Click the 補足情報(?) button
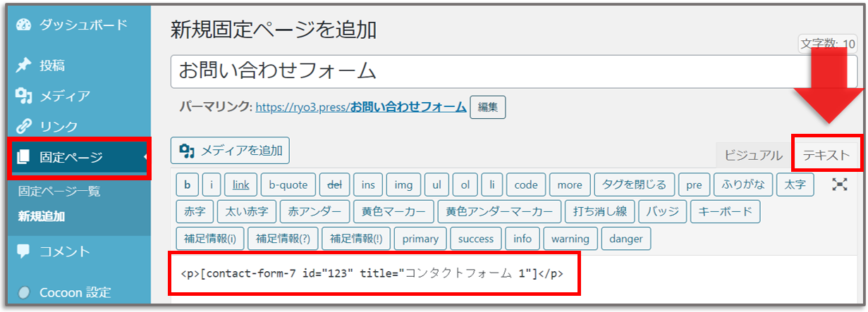The height and width of the screenshot is (312, 868). (283, 238)
